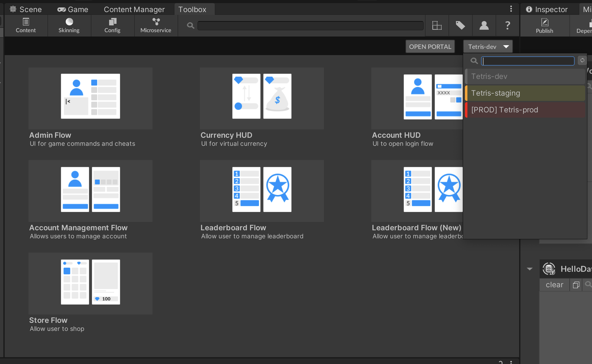The height and width of the screenshot is (364, 592).
Task: Click the help question mark icon
Action: click(507, 25)
